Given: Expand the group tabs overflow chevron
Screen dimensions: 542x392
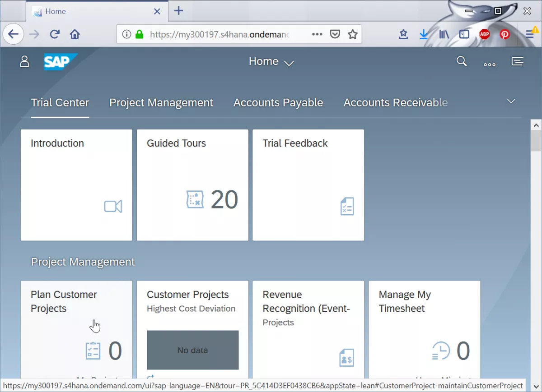Looking at the screenshot, I should 511,101.
